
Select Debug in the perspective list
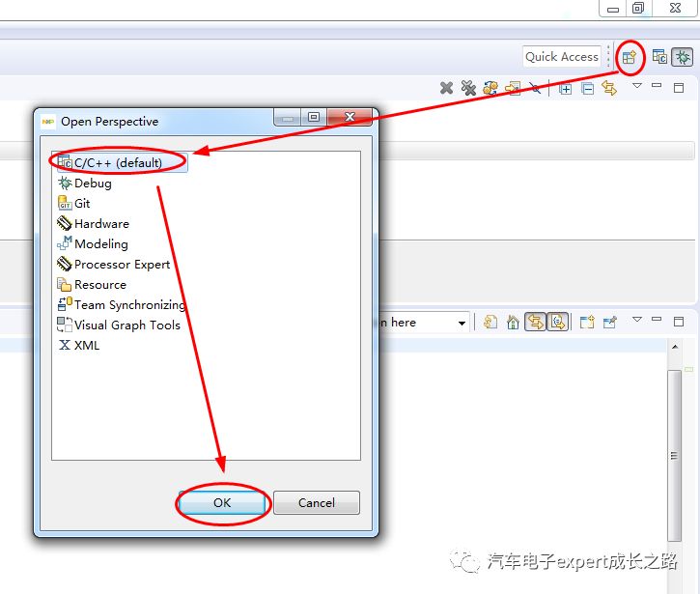85,184
